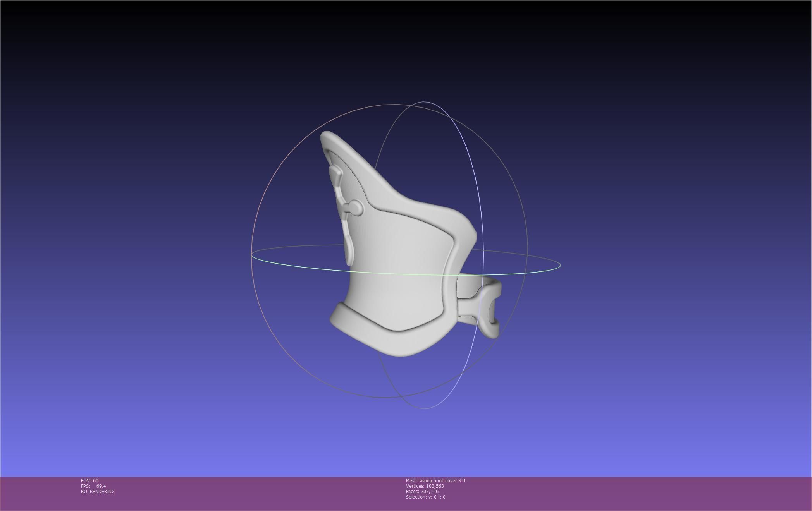Click the Selection: v: 0 f: 0 text

[x=426, y=497]
